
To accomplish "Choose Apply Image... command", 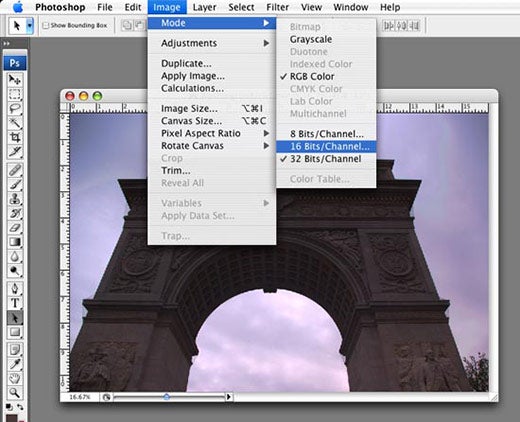I will coord(212,76).
